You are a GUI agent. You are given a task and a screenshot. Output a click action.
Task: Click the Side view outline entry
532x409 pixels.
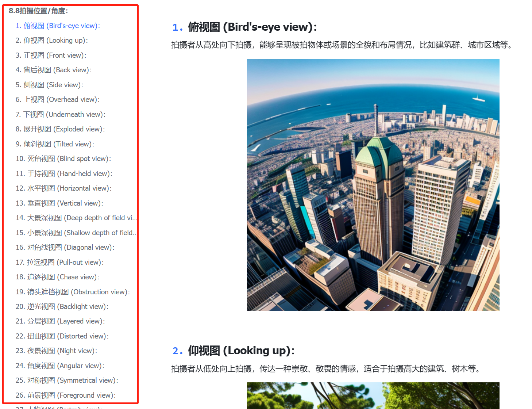[49, 85]
